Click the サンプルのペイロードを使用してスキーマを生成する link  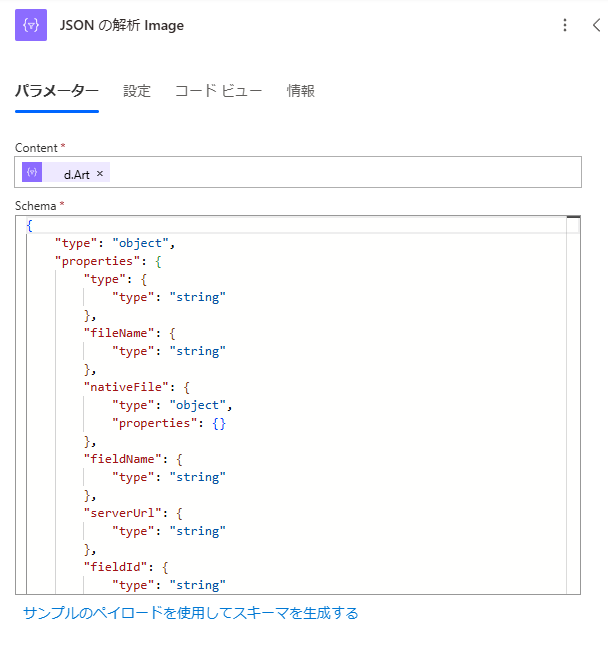[191, 613]
